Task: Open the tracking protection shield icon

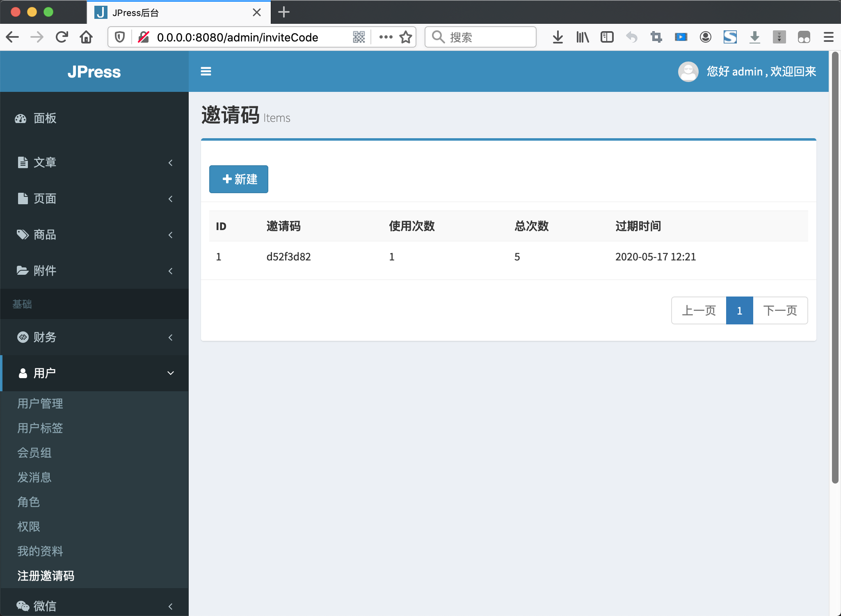Action: coord(120,37)
